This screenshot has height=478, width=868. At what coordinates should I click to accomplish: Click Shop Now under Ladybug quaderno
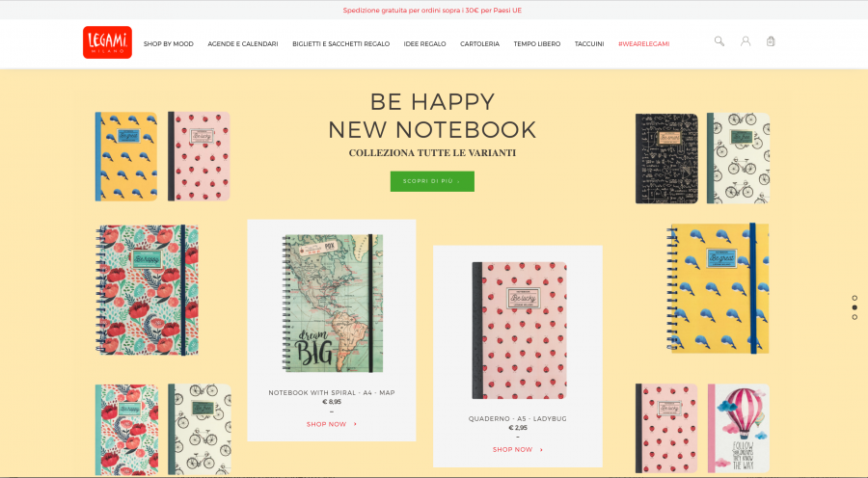coord(518,450)
